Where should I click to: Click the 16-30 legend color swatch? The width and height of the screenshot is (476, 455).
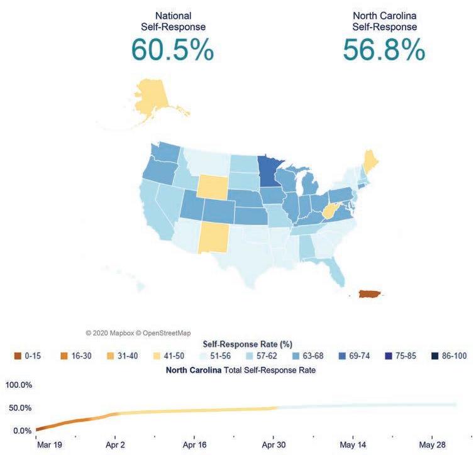tap(64, 356)
